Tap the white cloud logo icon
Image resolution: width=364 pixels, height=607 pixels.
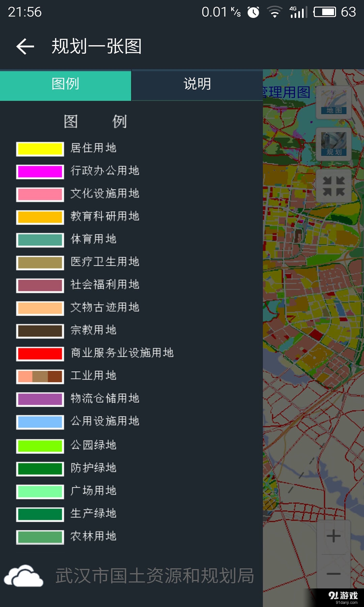click(24, 576)
